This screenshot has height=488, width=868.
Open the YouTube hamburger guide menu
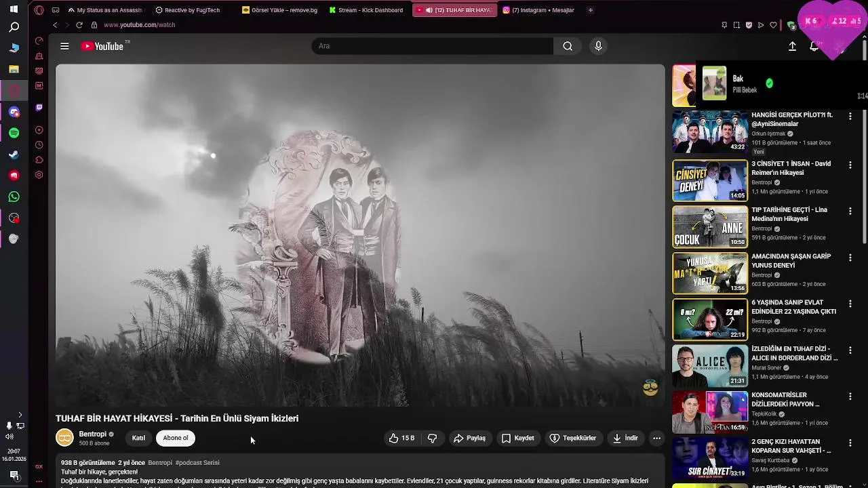coord(64,46)
